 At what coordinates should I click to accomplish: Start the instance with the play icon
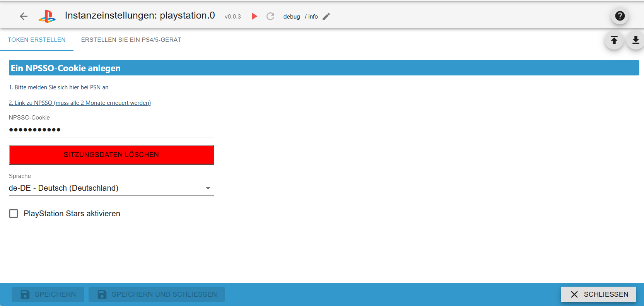click(x=255, y=16)
